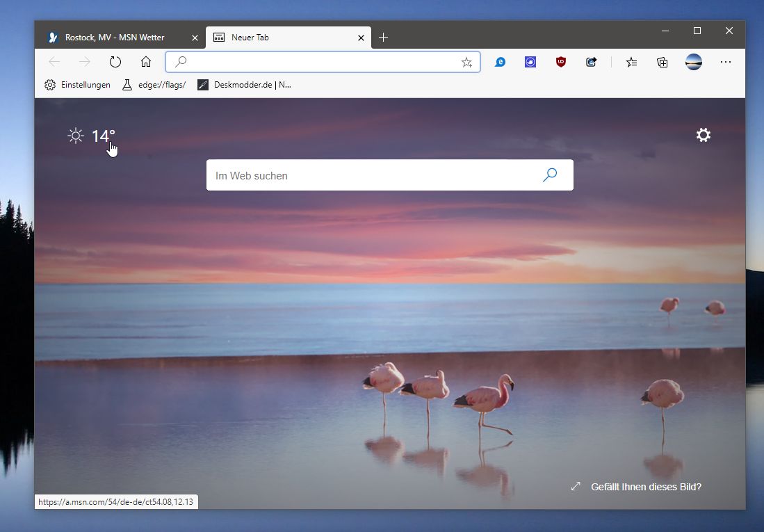Focus the browser address bar
Screen dimensions: 764x532
point(323,62)
